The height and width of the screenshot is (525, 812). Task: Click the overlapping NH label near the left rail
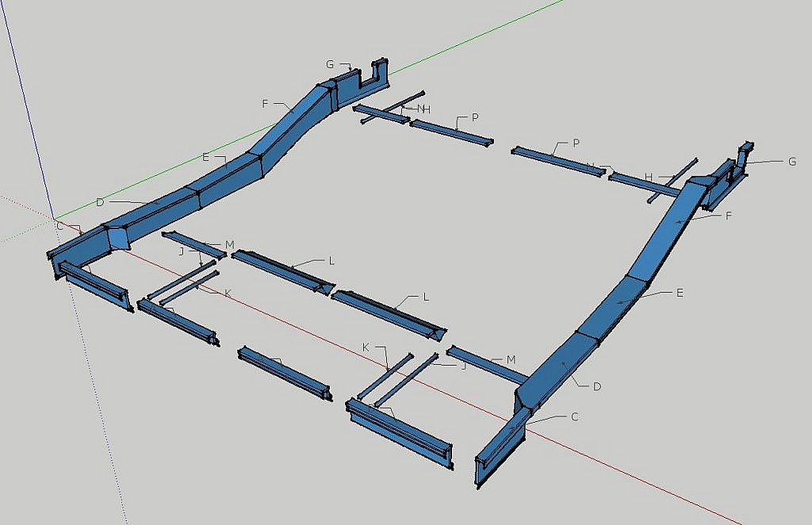coord(424,109)
